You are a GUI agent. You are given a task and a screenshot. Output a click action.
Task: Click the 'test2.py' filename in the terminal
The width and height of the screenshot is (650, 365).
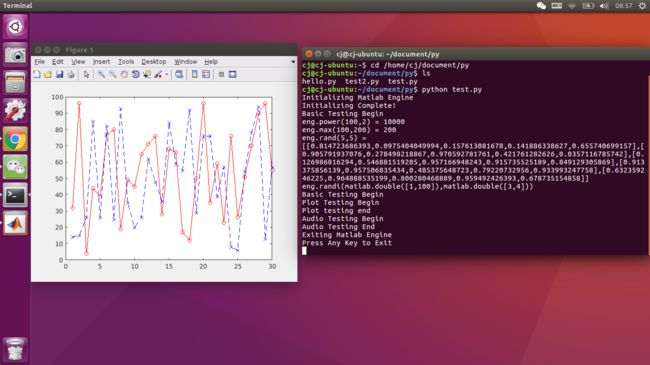(x=362, y=81)
